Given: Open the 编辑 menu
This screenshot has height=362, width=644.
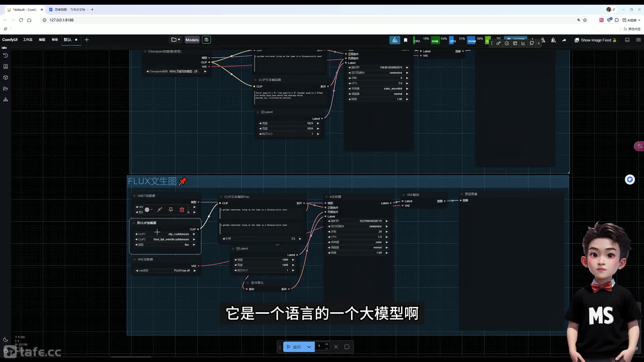Looking at the screenshot, I should click(42, 40).
